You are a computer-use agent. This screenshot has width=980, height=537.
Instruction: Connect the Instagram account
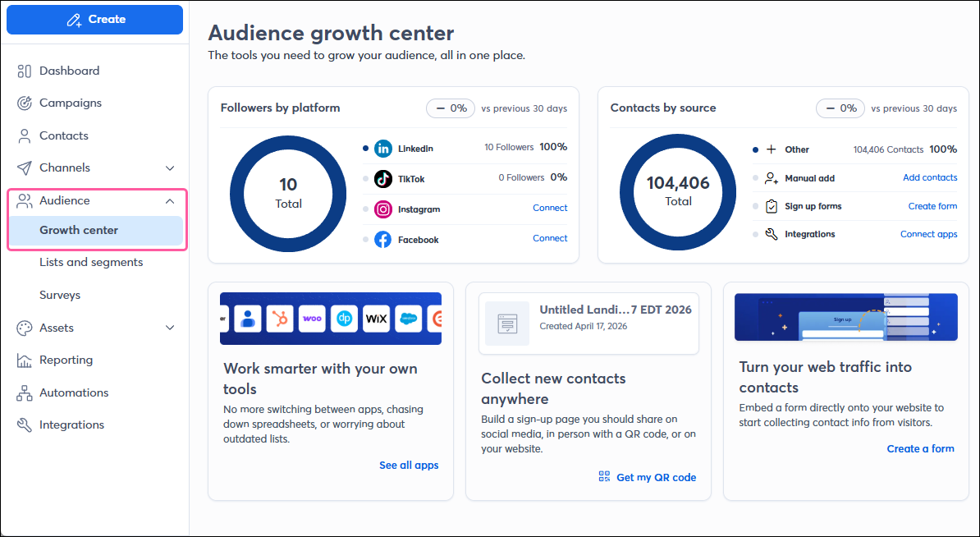coord(550,209)
